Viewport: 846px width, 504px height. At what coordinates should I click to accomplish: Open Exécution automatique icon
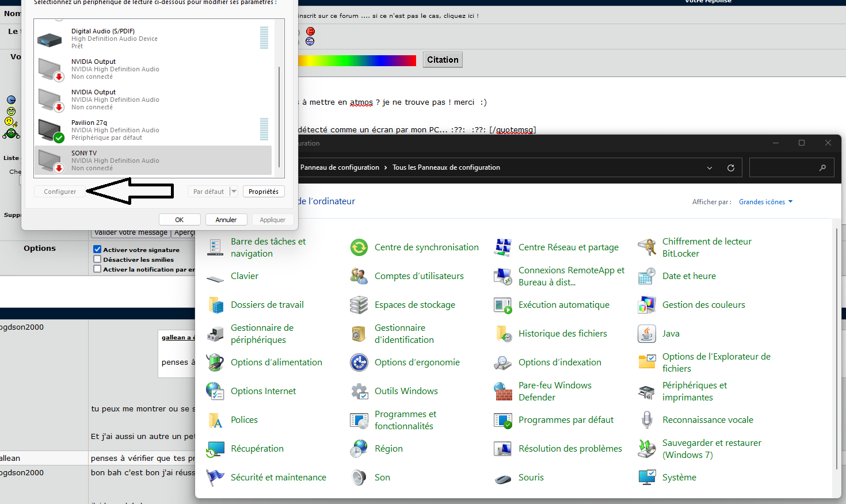click(503, 305)
